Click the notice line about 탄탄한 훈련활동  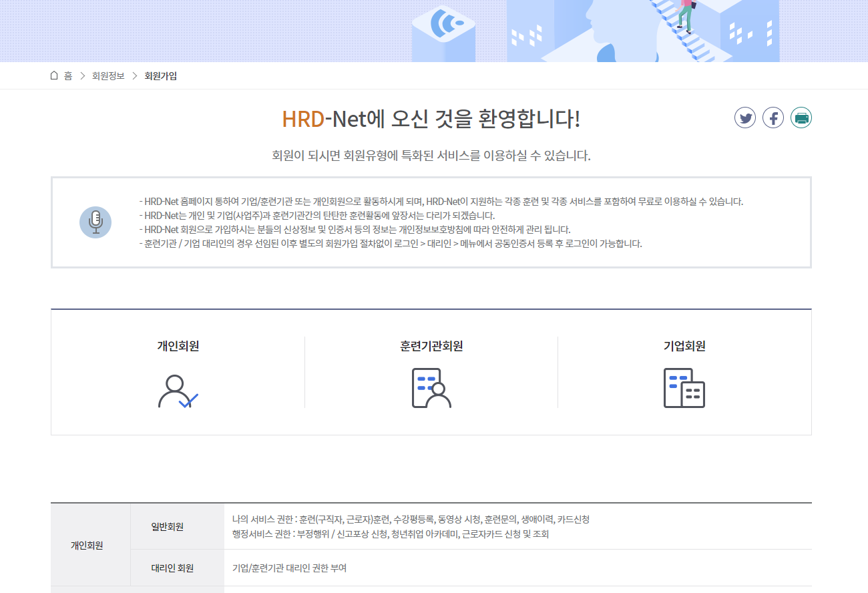(x=316, y=215)
